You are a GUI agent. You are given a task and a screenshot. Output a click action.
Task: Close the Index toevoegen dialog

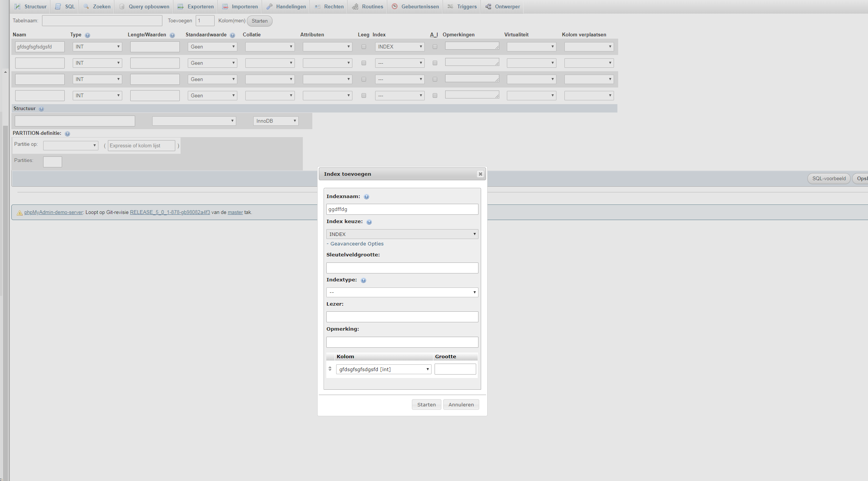[480, 174]
